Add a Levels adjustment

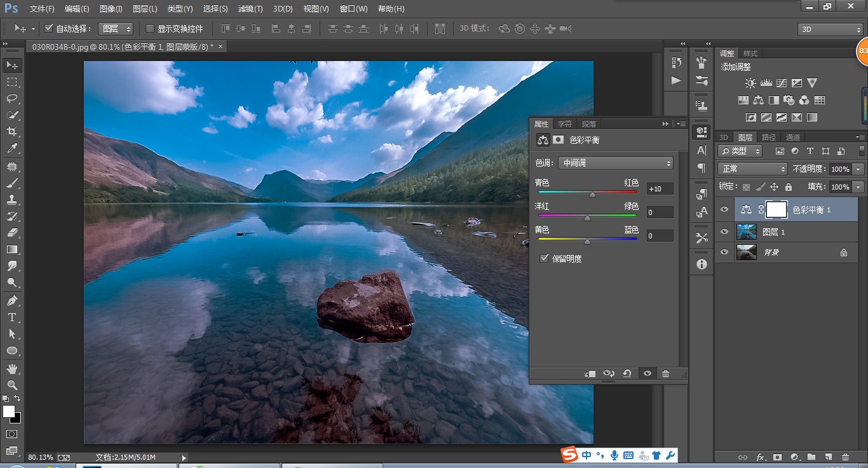[x=766, y=83]
